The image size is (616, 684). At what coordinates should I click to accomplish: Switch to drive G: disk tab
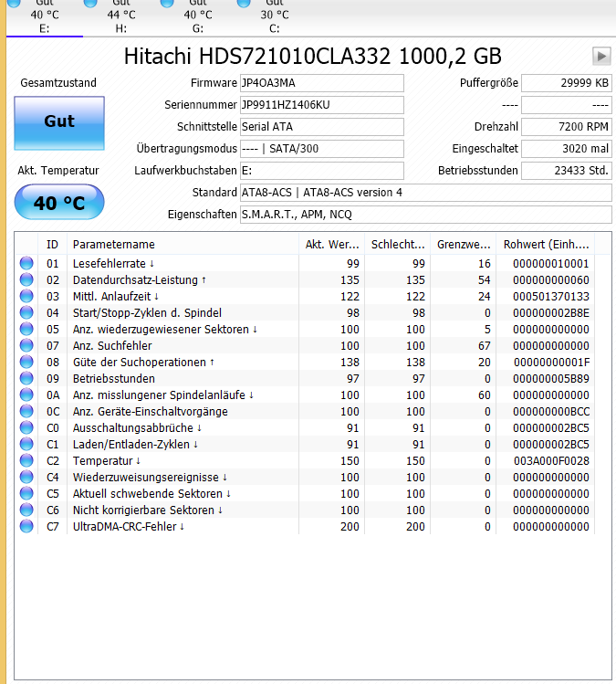point(198,17)
